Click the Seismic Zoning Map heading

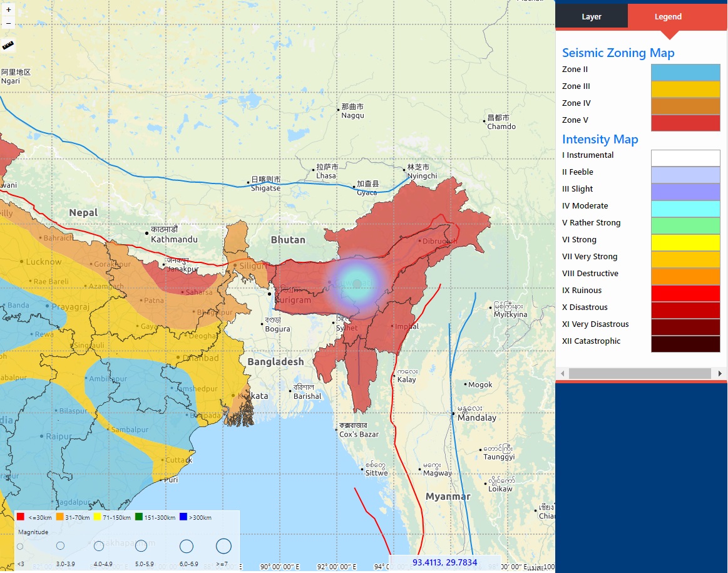[x=618, y=53]
